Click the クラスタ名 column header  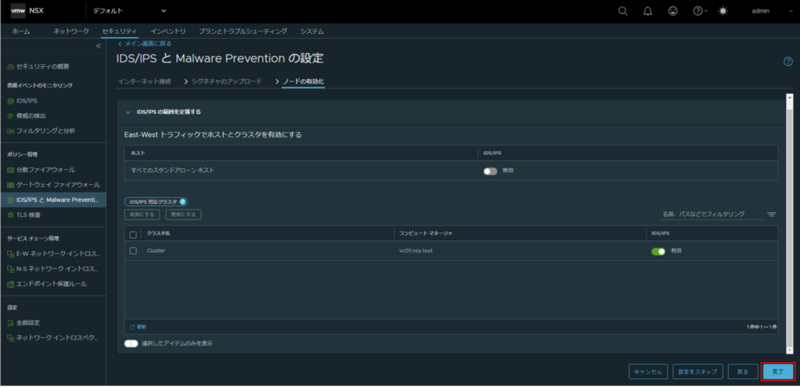[x=159, y=234]
